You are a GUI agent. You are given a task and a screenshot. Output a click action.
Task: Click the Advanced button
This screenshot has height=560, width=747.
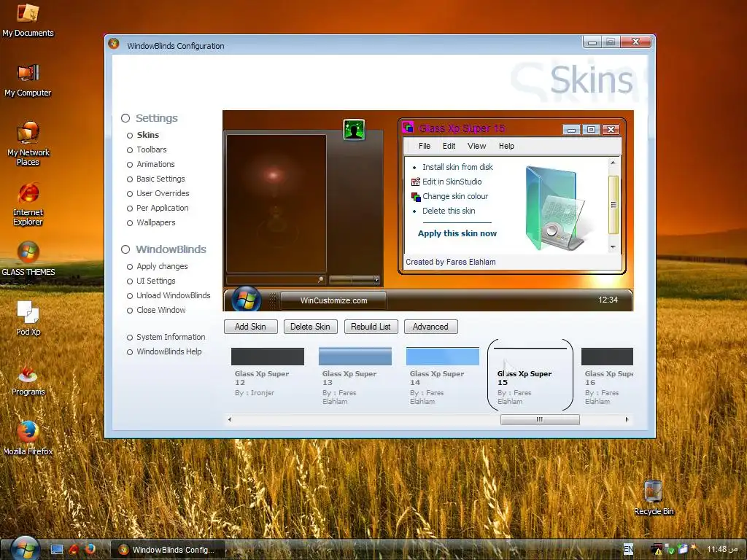click(430, 327)
